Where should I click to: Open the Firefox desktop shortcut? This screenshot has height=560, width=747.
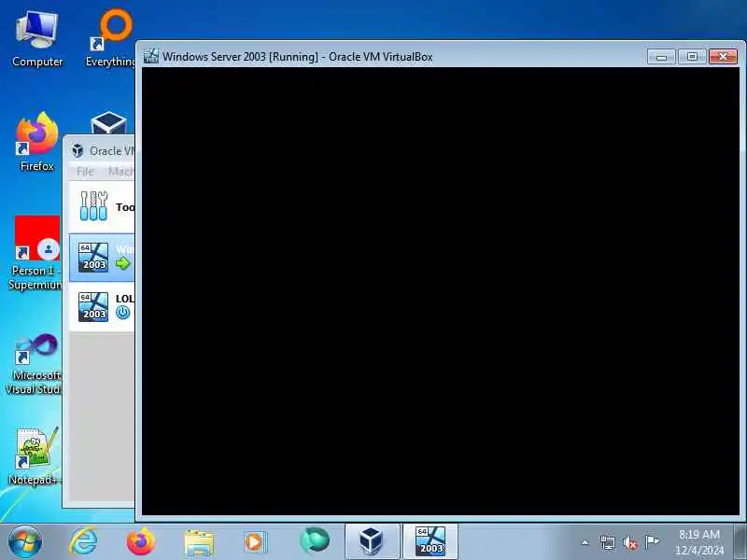(37, 142)
